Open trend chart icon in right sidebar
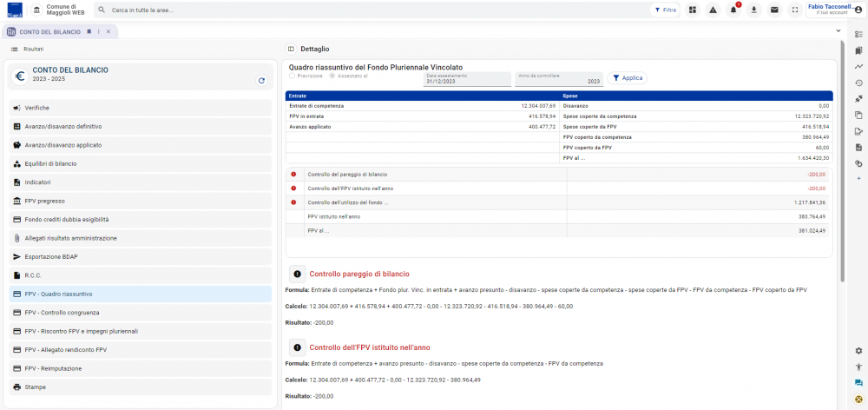This screenshot has height=410, width=868. click(858, 67)
